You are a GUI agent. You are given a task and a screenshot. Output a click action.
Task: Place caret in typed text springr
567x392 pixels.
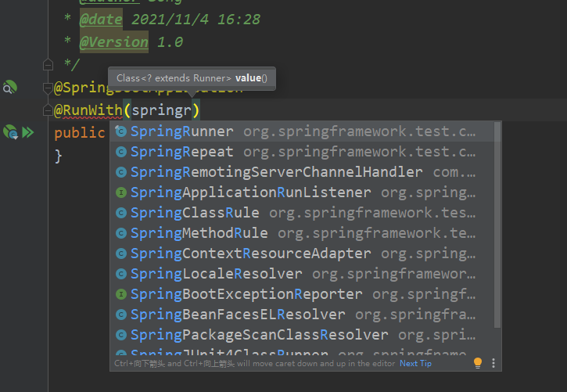click(161, 110)
